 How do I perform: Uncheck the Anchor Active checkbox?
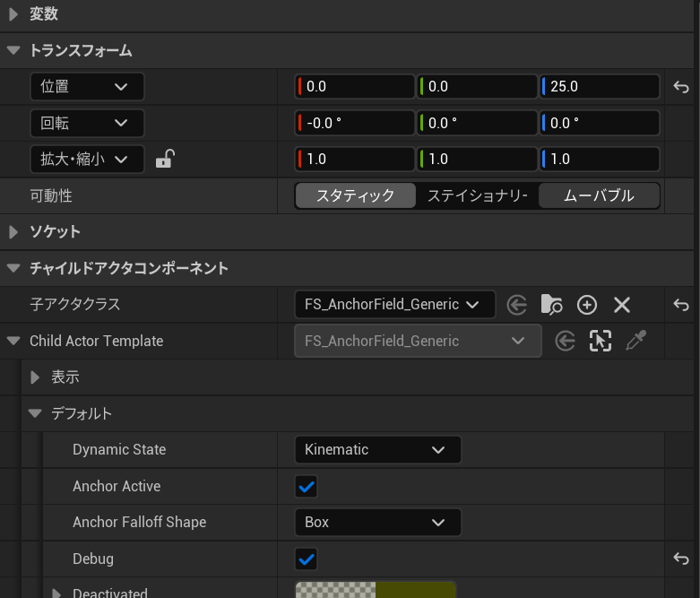(x=307, y=487)
